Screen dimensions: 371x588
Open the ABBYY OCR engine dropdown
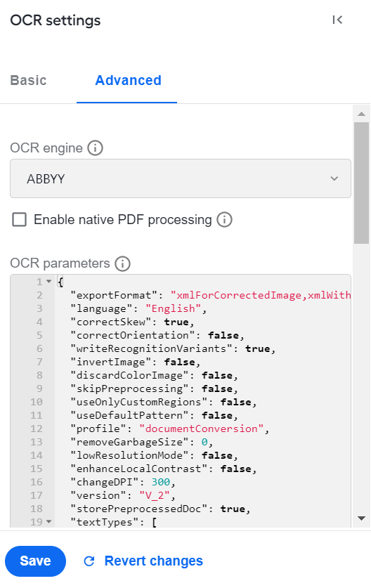point(181,178)
